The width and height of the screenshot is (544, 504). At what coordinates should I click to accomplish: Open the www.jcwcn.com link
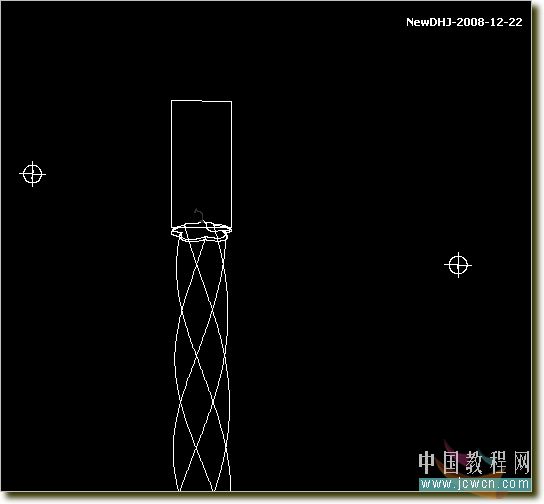(475, 484)
